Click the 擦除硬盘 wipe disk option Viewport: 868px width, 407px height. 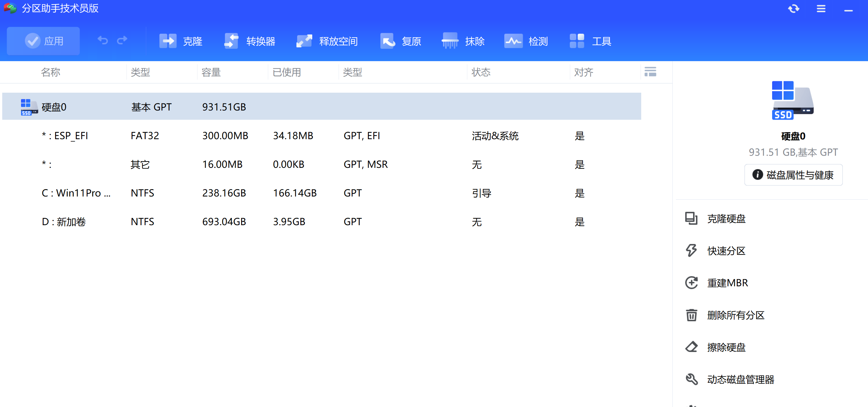click(x=726, y=347)
